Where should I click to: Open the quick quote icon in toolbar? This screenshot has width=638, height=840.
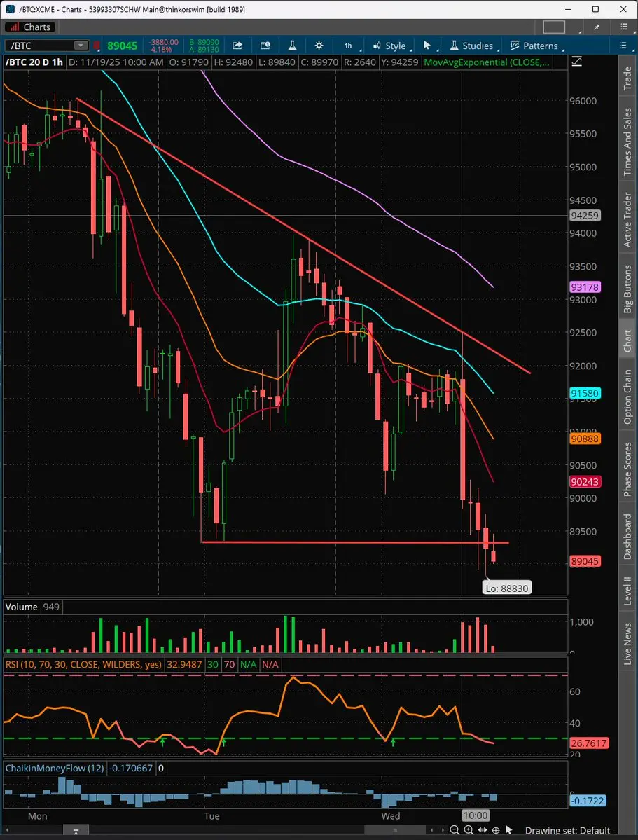coord(265,46)
